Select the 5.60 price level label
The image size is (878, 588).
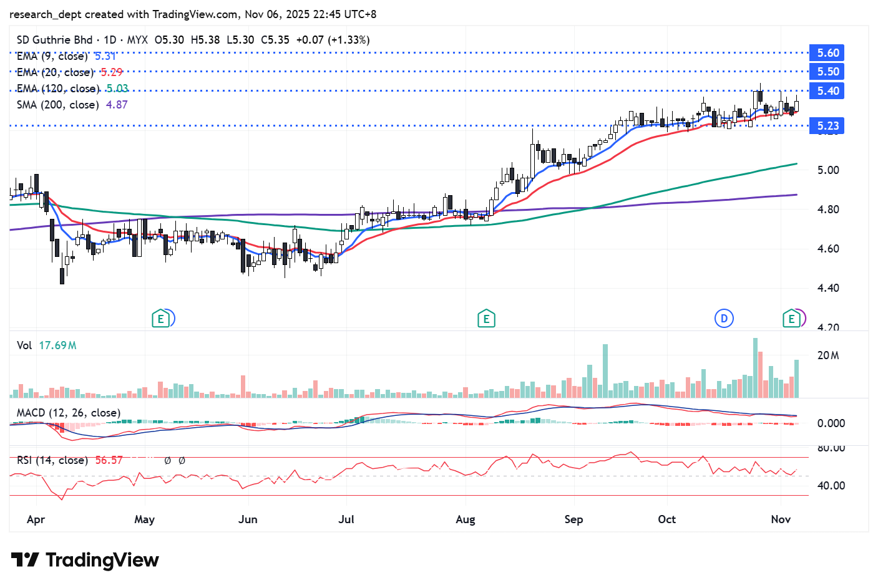coord(827,53)
